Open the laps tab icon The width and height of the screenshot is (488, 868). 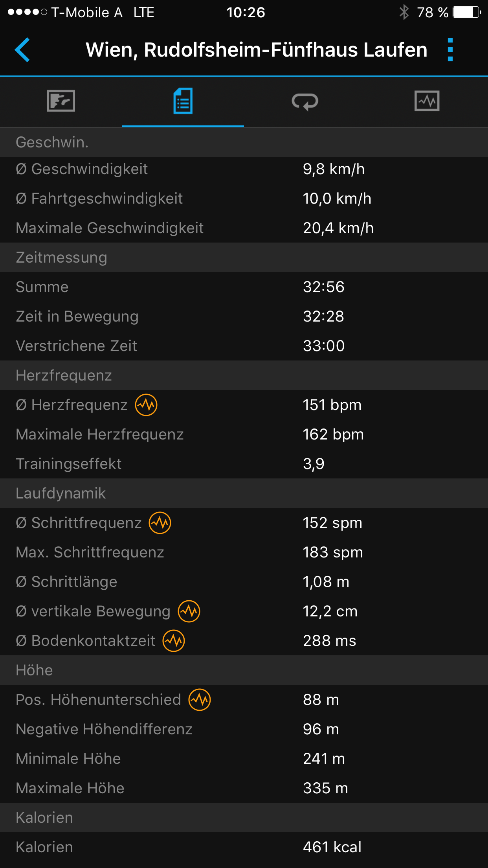tap(305, 101)
